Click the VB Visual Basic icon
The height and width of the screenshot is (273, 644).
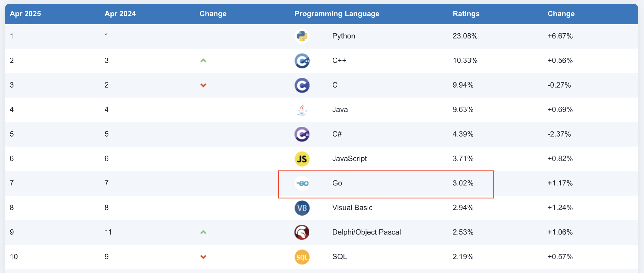[x=302, y=208]
